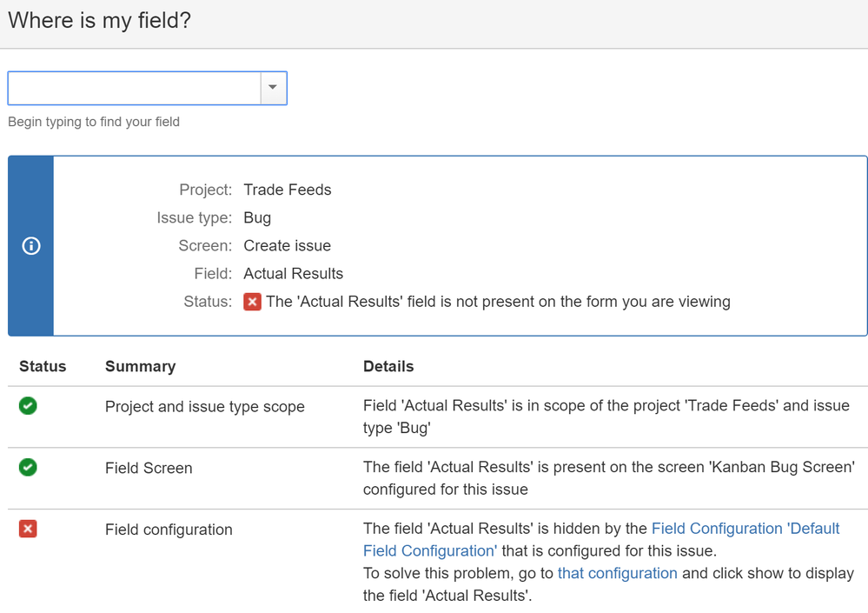Click the 'Bug' issue type value

[x=257, y=217]
